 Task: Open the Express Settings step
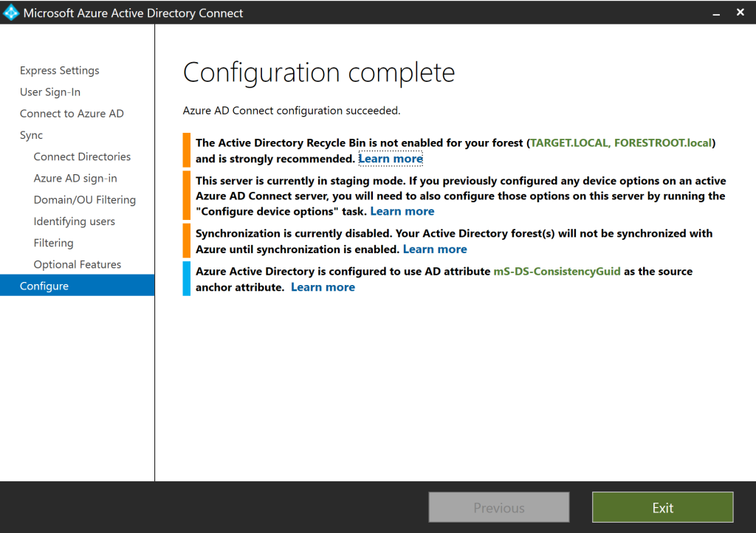pyautogui.click(x=59, y=70)
